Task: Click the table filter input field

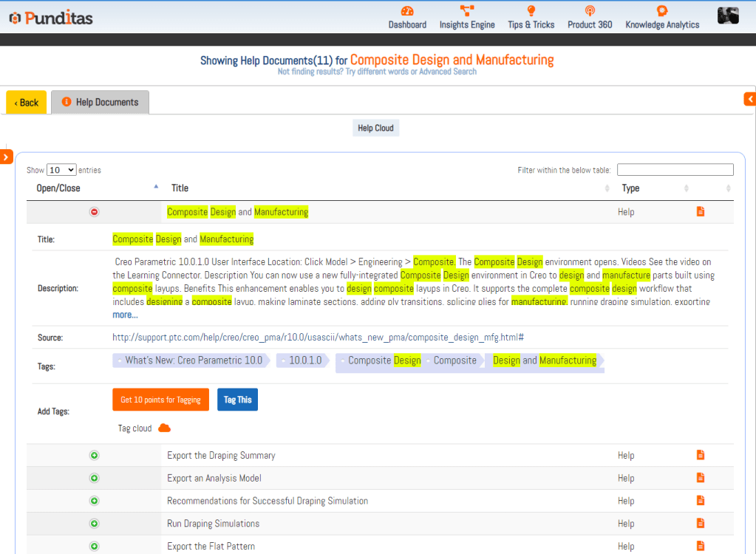Action: point(675,170)
